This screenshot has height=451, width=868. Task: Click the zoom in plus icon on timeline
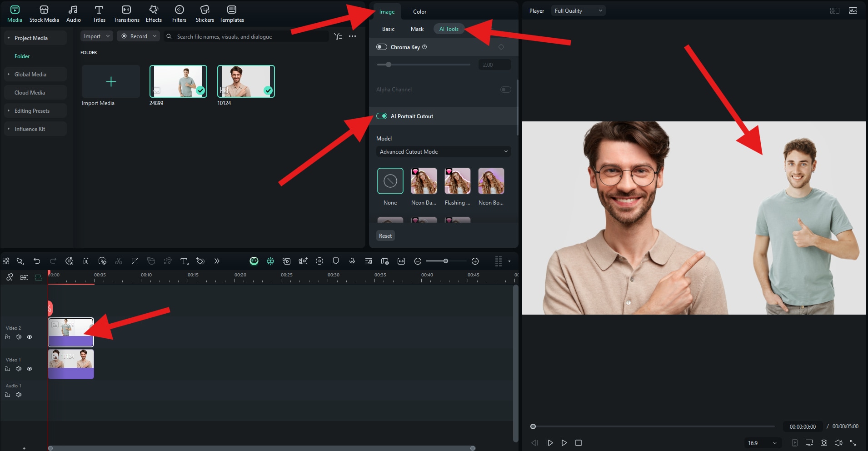coord(475,261)
